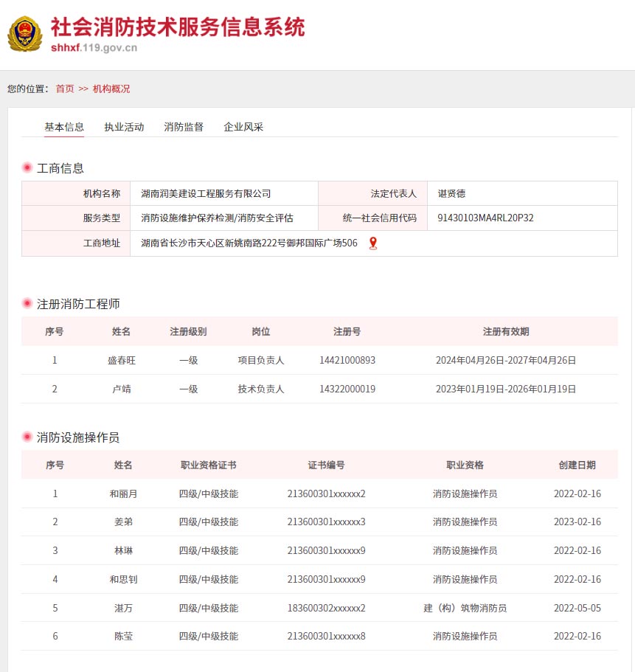Select registration number 14421000893
The width and height of the screenshot is (635, 672).
point(347,361)
